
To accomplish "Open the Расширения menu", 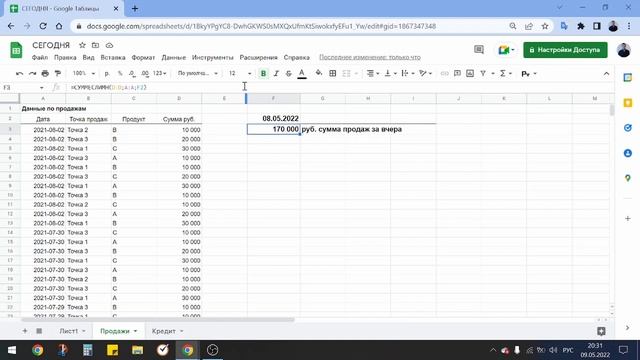I will point(258,58).
